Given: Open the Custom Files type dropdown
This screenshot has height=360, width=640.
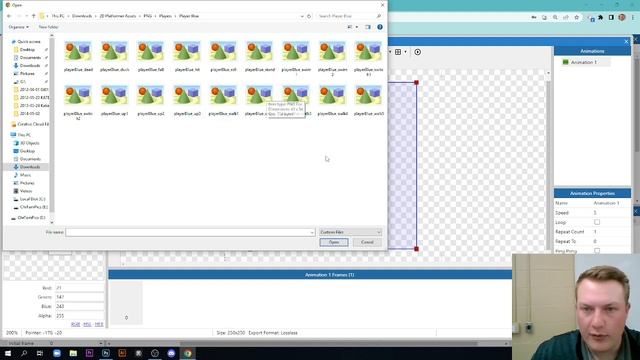Looking at the screenshot, I should (350, 232).
